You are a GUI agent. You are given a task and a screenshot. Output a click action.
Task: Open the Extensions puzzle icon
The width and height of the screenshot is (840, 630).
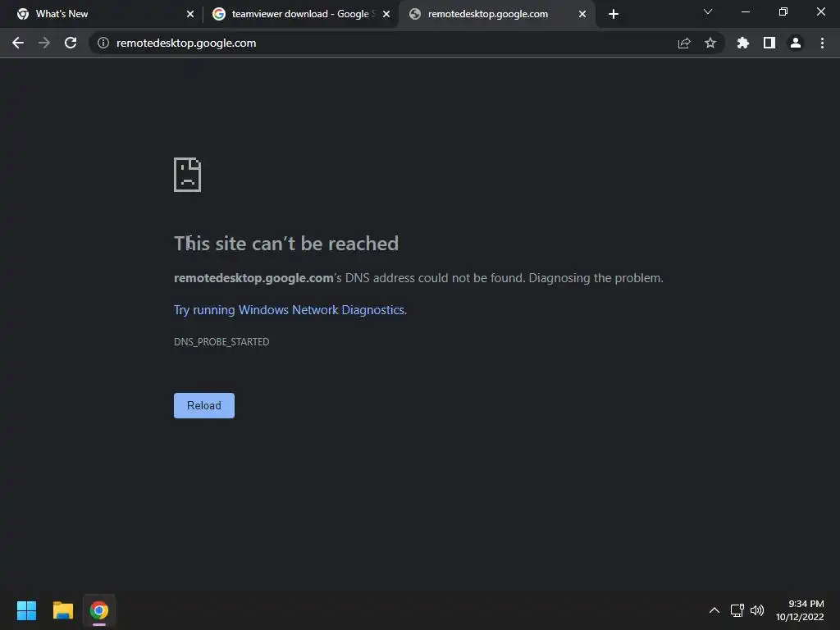pyautogui.click(x=743, y=43)
